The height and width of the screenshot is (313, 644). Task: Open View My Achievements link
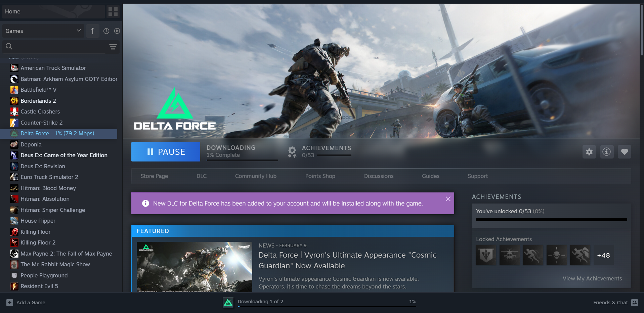point(592,278)
